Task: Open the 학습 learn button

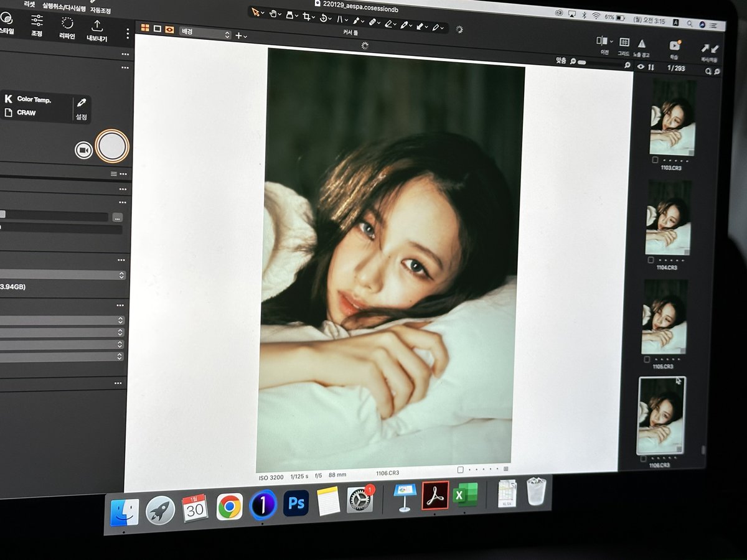Action: coord(674,48)
